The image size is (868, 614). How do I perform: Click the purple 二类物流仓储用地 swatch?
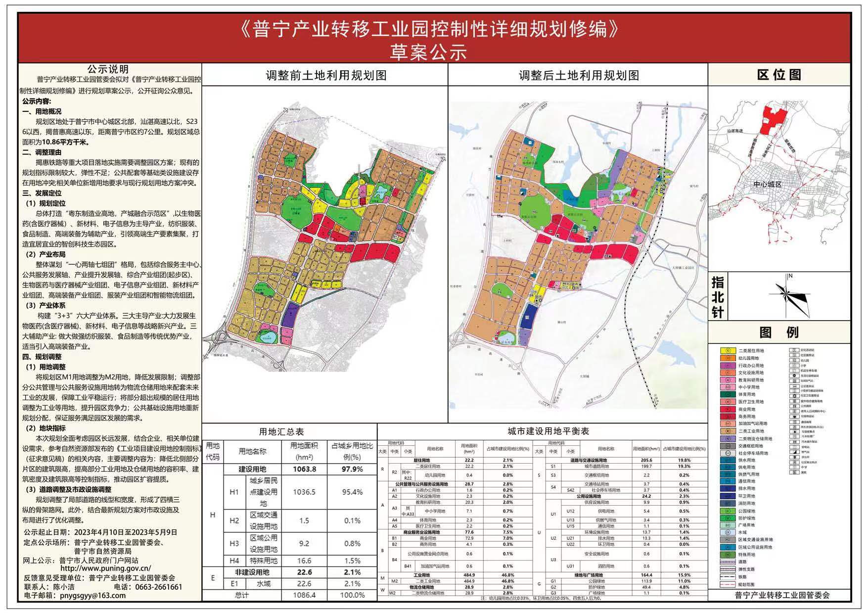click(x=728, y=438)
